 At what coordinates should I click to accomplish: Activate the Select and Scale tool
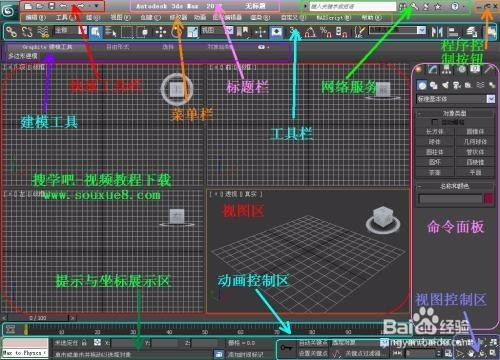pyautogui.click(x=192, y=32)
